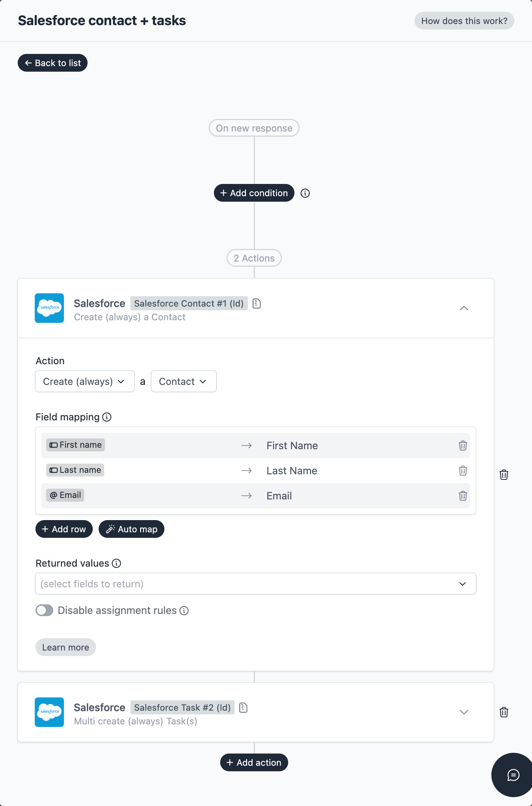Click the First Name target field

click(x=292, y=445)
